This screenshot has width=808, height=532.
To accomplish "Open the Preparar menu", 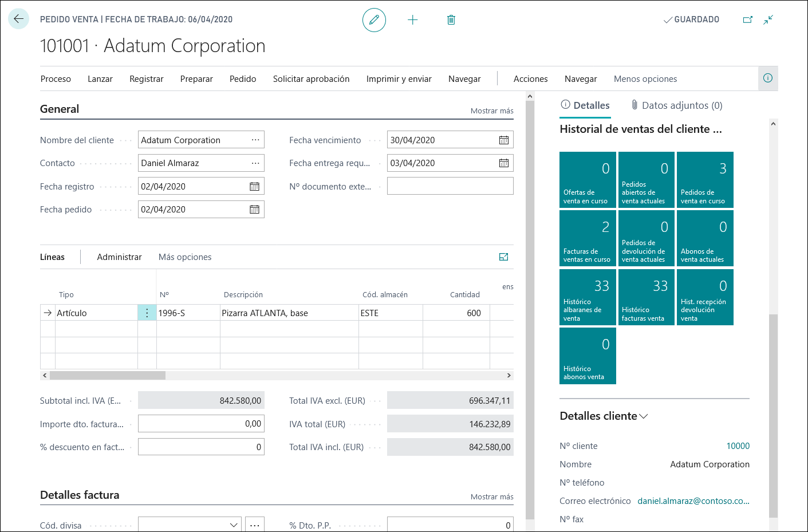I will click(196, 79).
